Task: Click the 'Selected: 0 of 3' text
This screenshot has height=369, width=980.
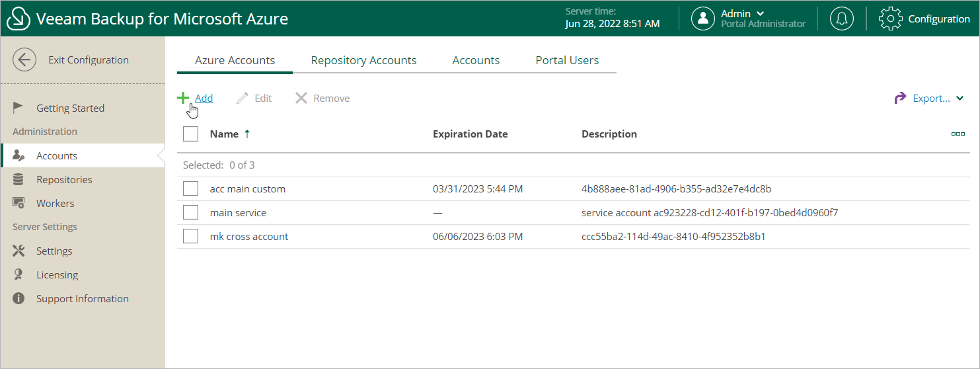Action: click(219, 165)
